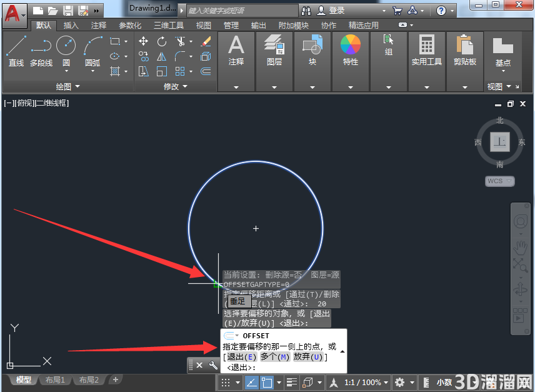
Task: Click the Move tool icon
Action: click(143, 42)
